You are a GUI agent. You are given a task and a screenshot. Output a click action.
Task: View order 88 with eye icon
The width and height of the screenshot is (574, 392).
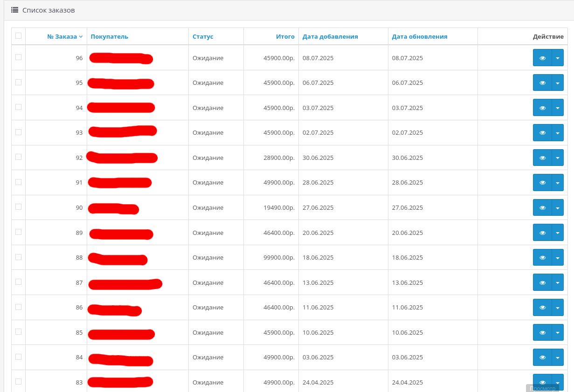(542, 257)
